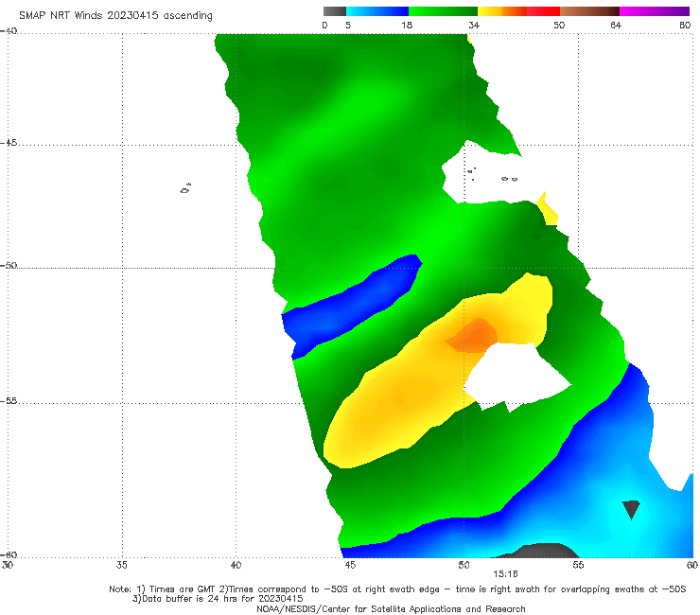
Task: Click the dark gray patch at bottom edge
Action: click(538, 551)
